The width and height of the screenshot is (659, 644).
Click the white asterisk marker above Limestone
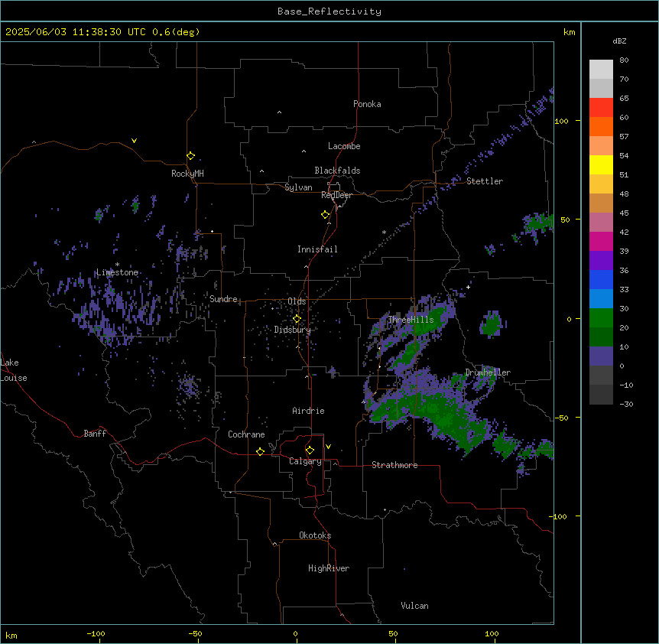pyautogui.click(x=117, y=265)
